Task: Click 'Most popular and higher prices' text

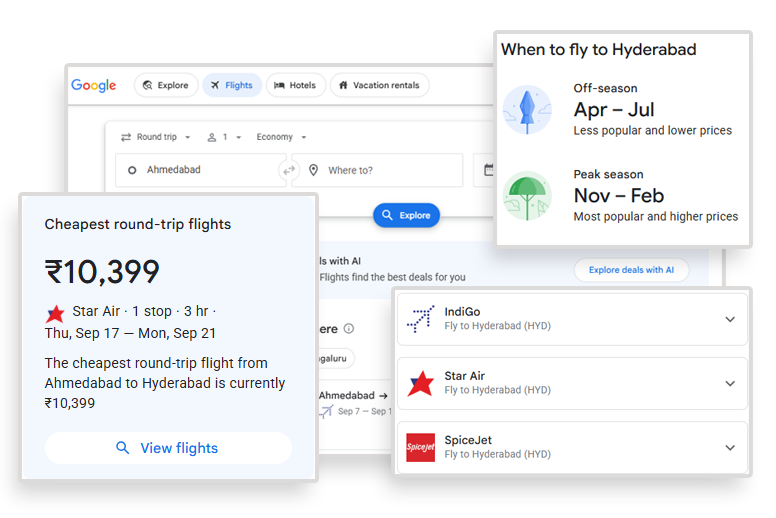Action: (656, 217)
